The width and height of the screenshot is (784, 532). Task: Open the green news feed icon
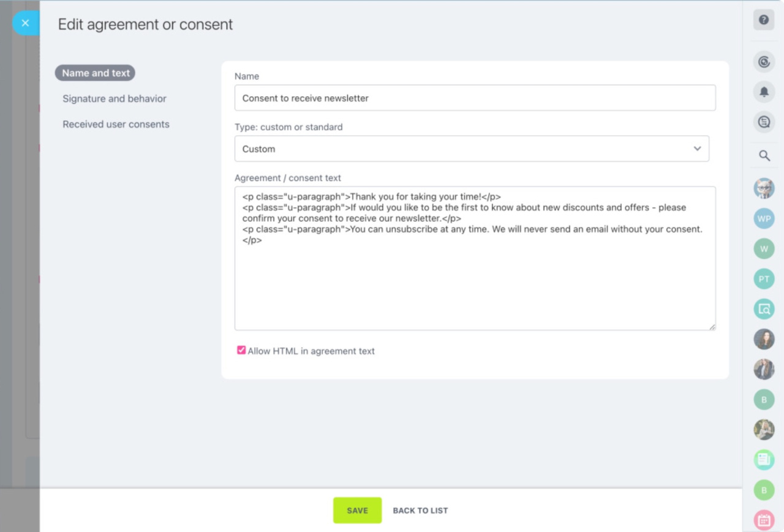[x=764, y=459]
